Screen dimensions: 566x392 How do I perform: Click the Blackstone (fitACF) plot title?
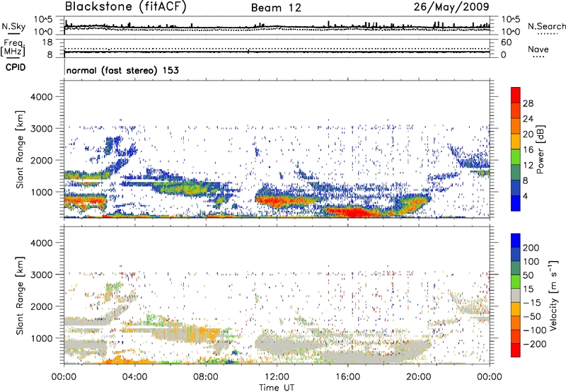[x=126, y=6]
